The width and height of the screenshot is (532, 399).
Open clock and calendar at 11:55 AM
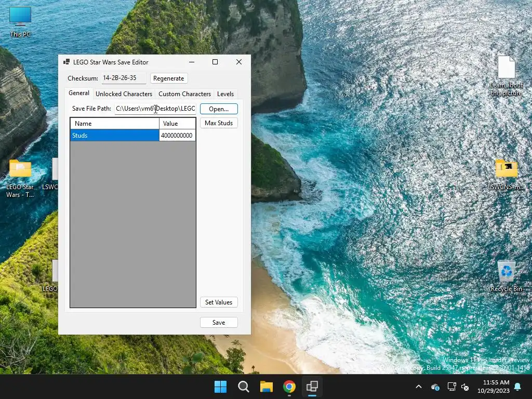(x=494, y=387)
